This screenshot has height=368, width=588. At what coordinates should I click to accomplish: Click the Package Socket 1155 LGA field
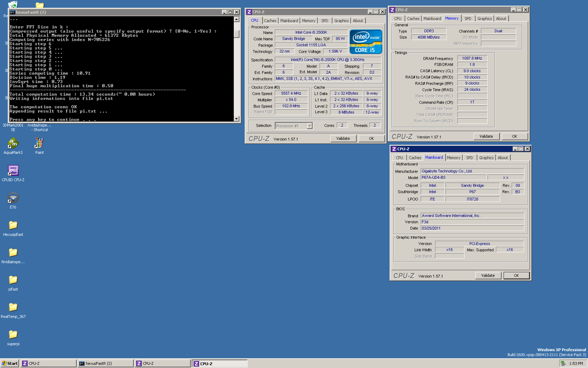pos(311,45)
